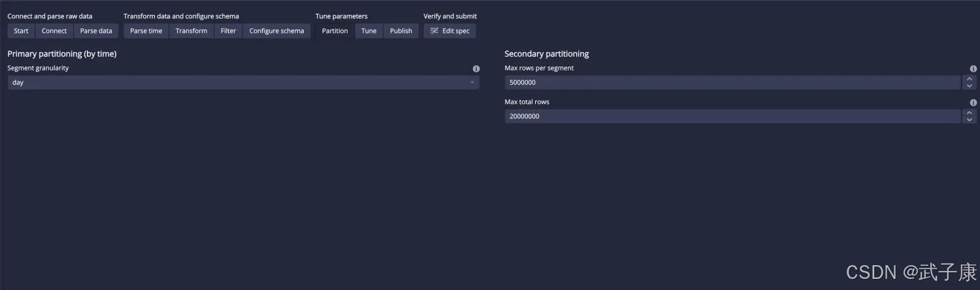Increment the Max total rows value

[970, 113]
